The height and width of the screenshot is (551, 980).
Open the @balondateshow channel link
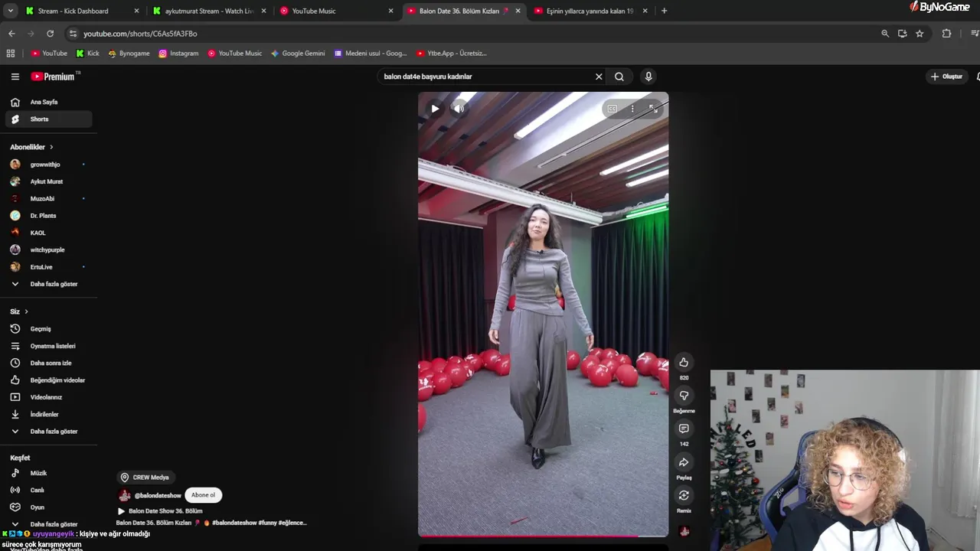point(158,496)
